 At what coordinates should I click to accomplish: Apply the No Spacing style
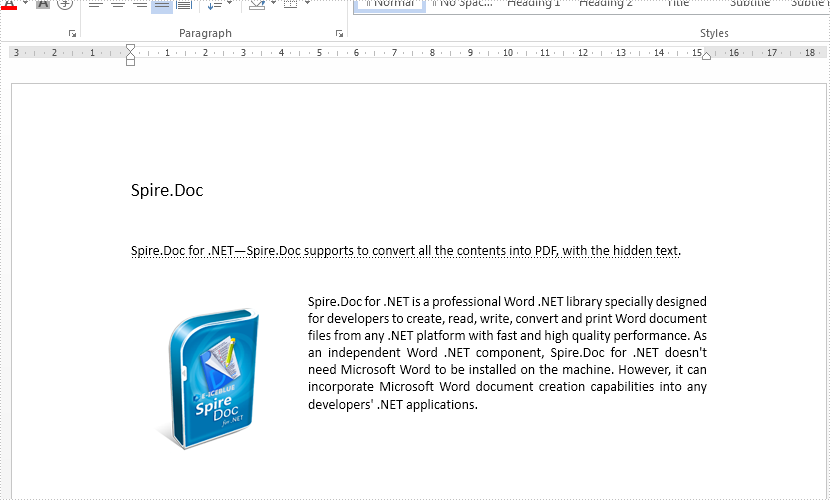(x=463, y=4)
